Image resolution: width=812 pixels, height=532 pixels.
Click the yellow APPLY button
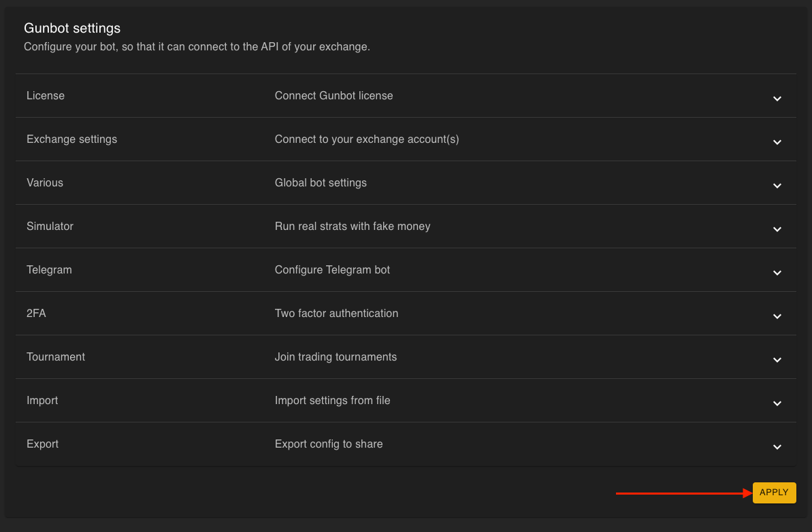[x=774, y=493]
